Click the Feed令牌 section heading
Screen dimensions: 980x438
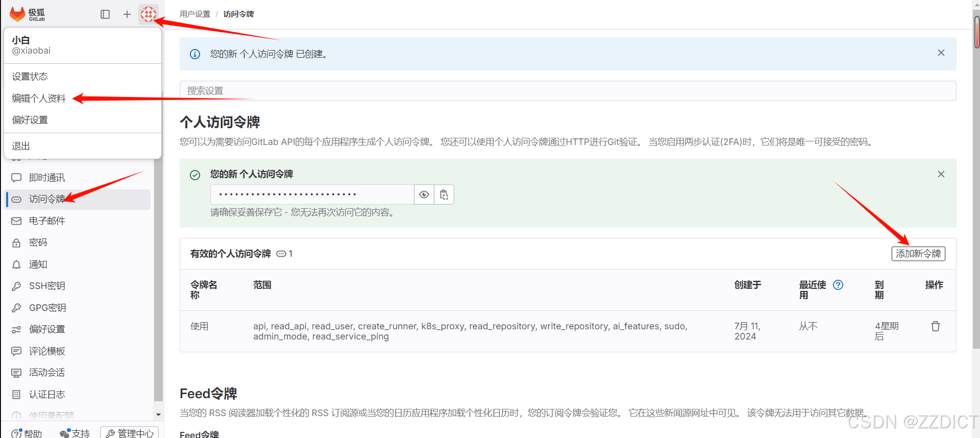[208, 394]
